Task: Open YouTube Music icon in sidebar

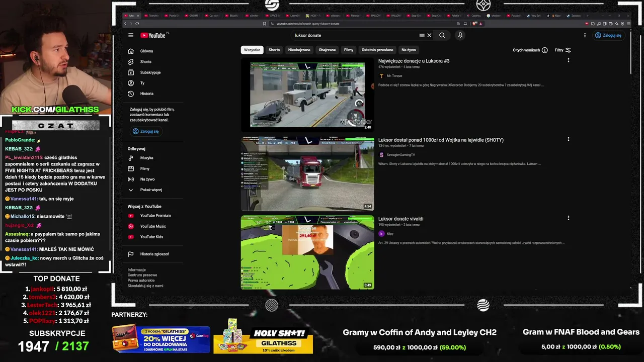Action: point(131,226)
